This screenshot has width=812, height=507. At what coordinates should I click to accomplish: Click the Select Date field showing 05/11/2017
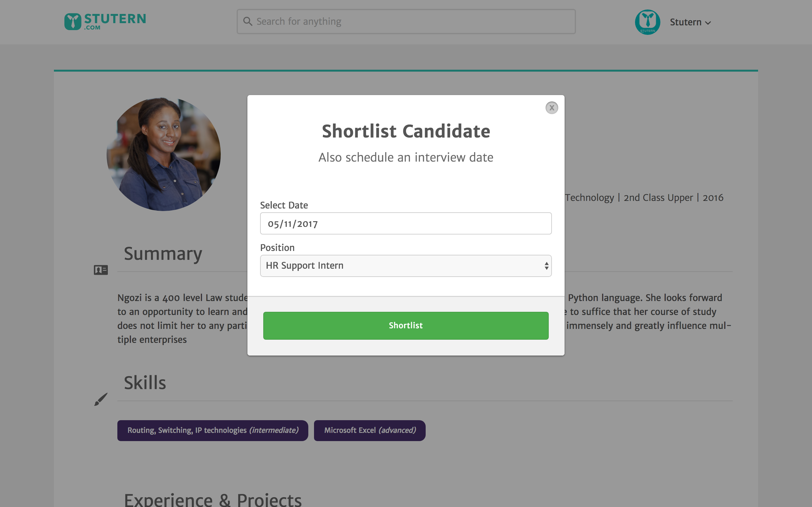[x=405, y=223]
